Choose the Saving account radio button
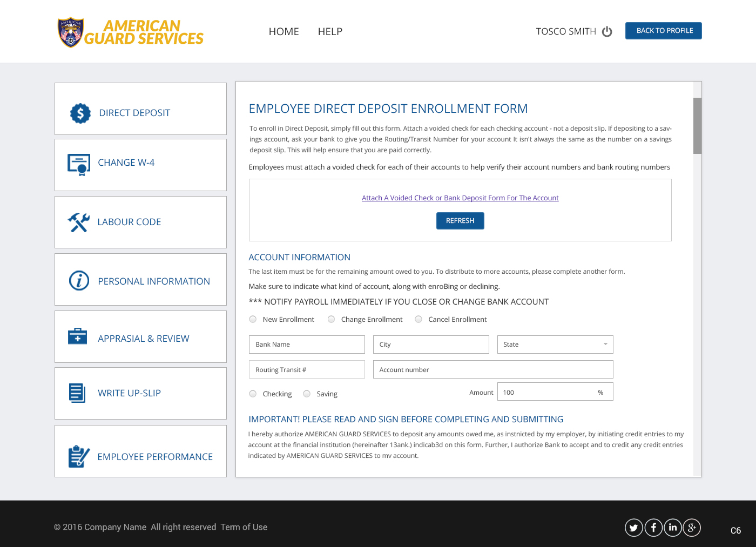Viewport: 756px width, 547px height. pos(307,394)
